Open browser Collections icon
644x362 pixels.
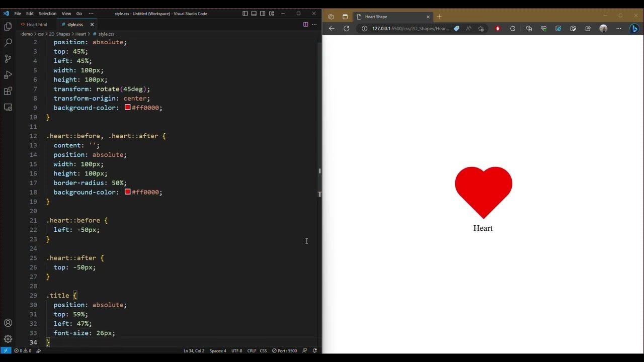(x=529, y=29)
